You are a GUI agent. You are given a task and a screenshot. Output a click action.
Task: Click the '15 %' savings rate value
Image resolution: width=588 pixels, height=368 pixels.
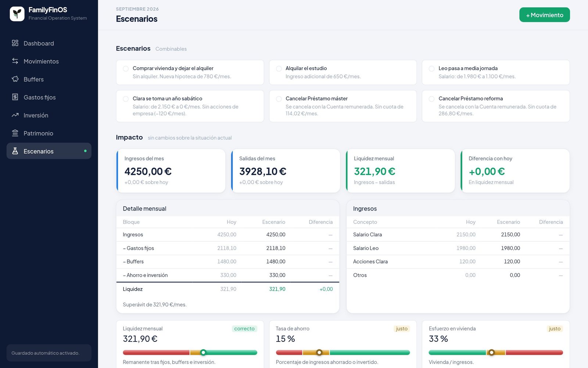click(286, 339)
